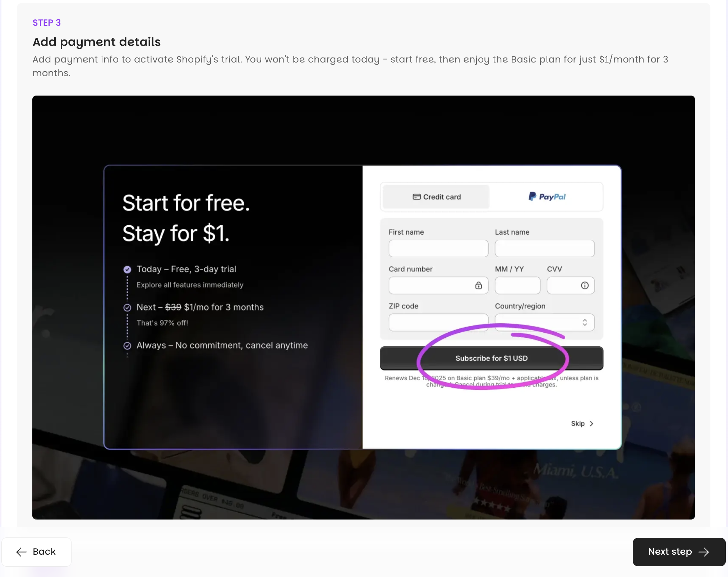Viewport: 728px width, 577px height.
Task: Click the struck-through $39 price
Action: 173,307
